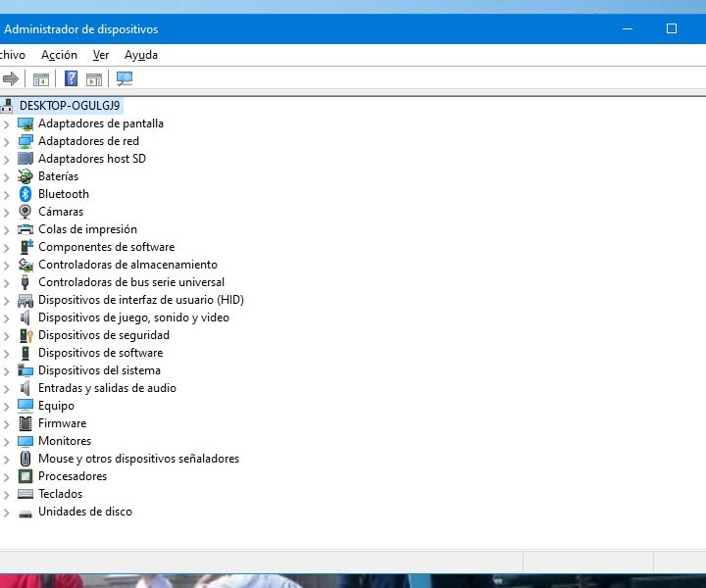706x588 pixels.
Task: Click the Teclados keyboard icon
Action: pos(25,494)
